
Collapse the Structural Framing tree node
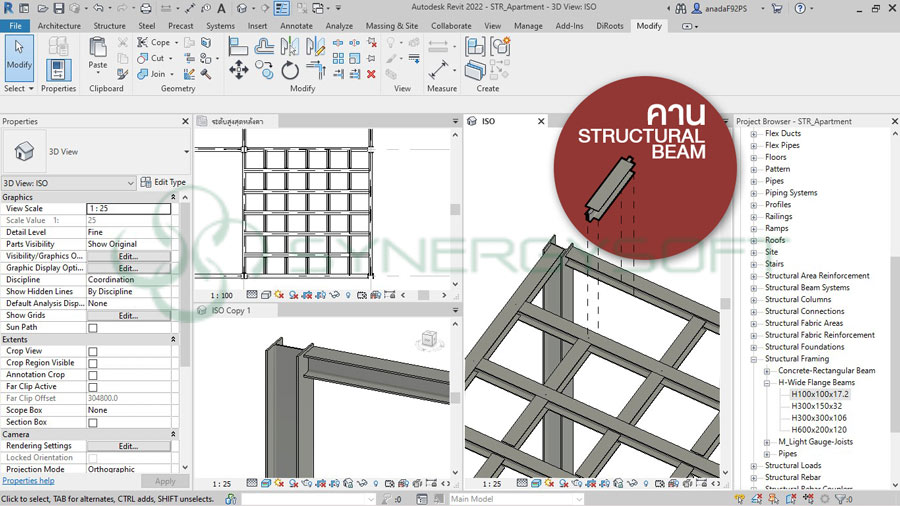click(755, 359)
